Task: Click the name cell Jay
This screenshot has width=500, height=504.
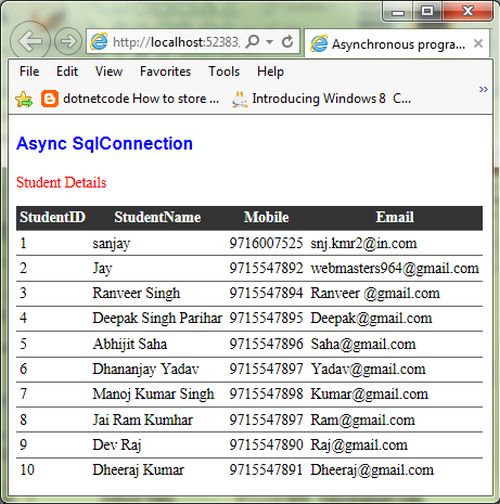Action: [102, 269]
